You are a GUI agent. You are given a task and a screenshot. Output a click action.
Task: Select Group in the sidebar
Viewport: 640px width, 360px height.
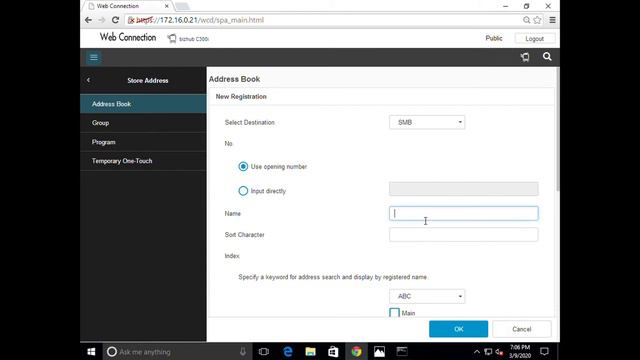pyautogui.click(x=143, y=123)
